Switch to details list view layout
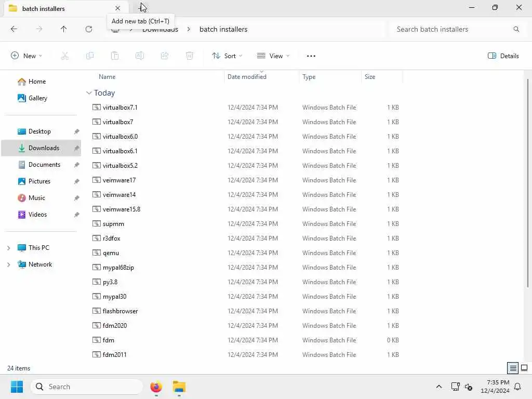 click(x=513, y=368)
